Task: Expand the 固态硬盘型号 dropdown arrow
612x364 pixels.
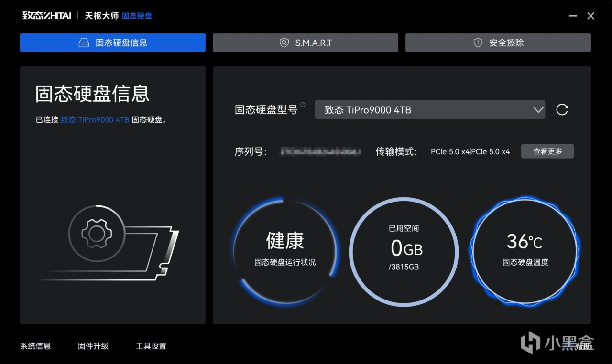Action: [538, 110]
